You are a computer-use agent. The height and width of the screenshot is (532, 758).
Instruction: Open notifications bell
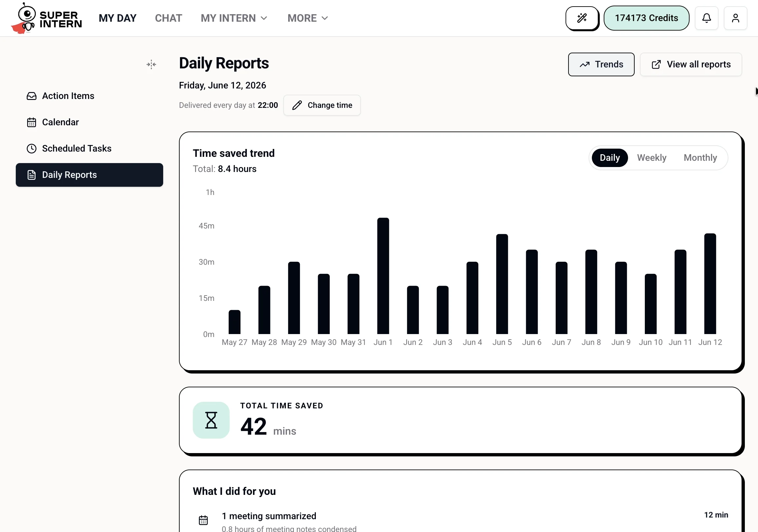[x=706, y=18]
